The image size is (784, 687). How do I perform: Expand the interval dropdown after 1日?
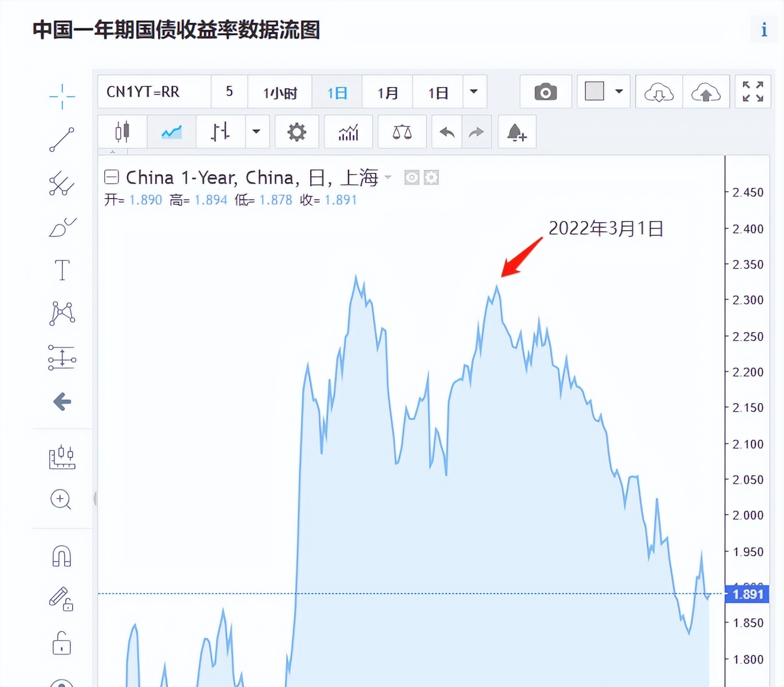click(473, 92)
